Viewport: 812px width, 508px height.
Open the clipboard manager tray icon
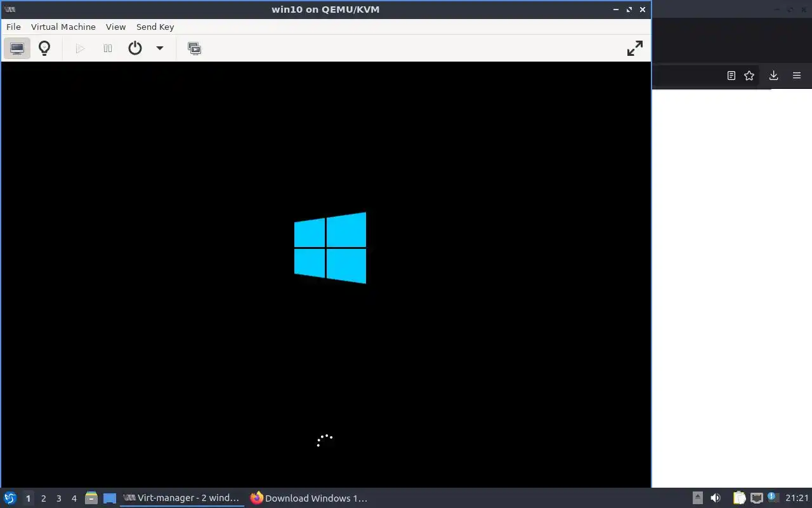pos(739,498)
